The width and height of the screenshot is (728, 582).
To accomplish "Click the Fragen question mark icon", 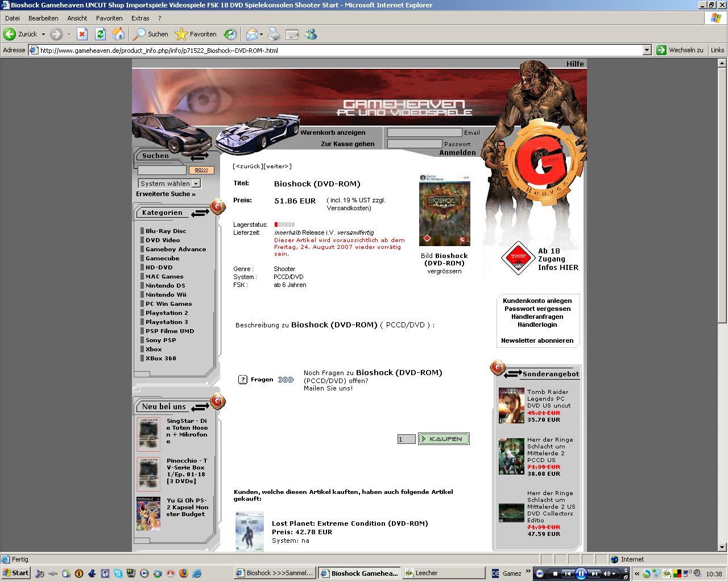I will 243,380.
